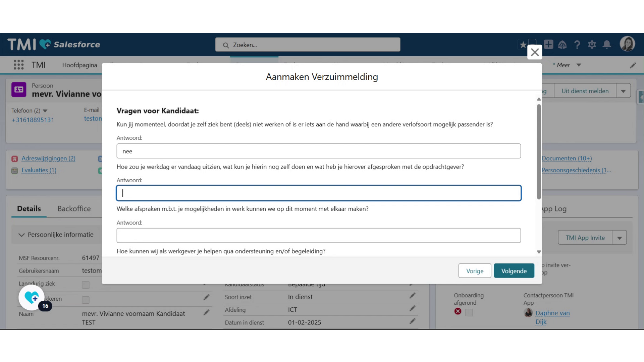The height and width of the screenshot is (362, 644).
Task: Open Evaluaties (1) link
Action: tap(39, 170)
